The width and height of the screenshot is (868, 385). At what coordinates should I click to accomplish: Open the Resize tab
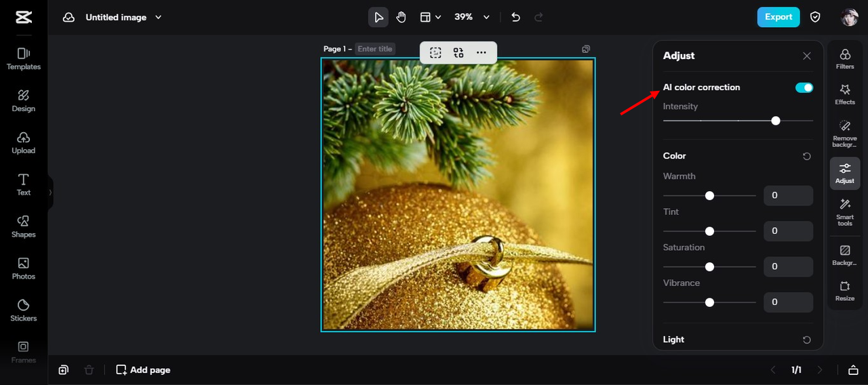[x=845, y=291]
